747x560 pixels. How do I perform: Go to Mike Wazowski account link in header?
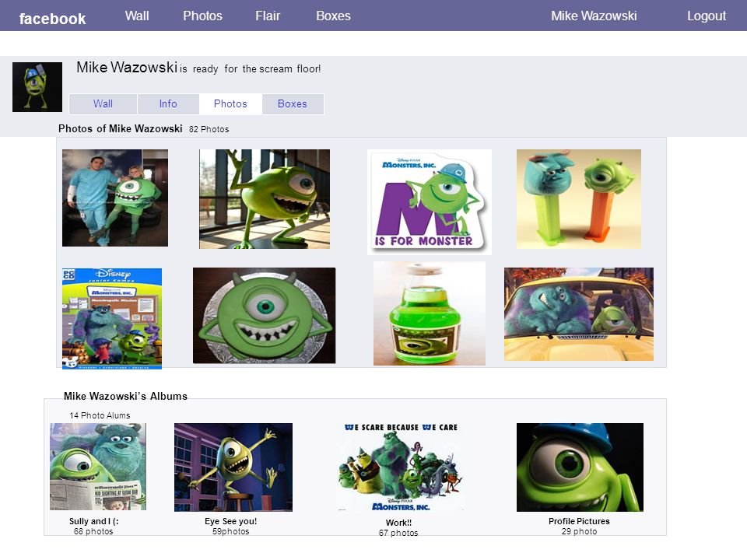pyautogui.click(x=594, y=16)
